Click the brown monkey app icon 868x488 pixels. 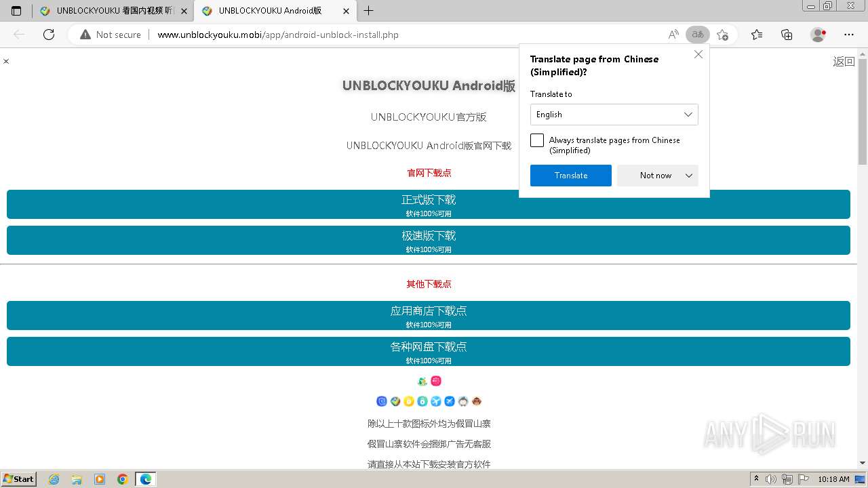pos(477,401)
